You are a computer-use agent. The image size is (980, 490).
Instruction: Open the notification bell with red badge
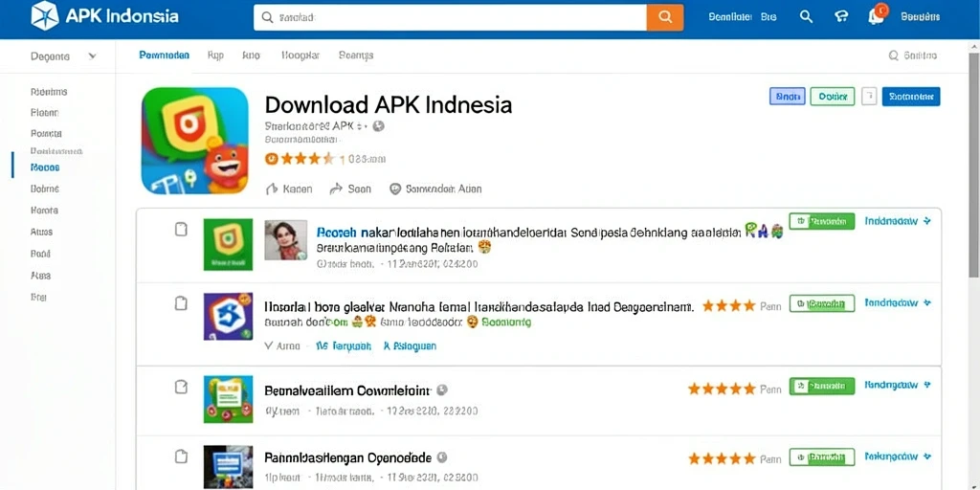click(x=877, y=17)
